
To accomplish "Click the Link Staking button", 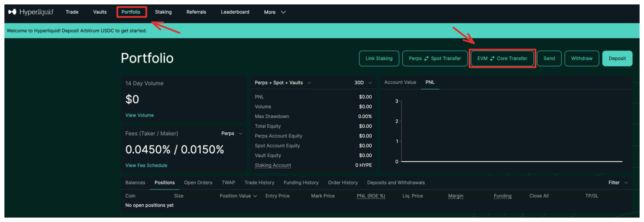I will coord(379,58).
